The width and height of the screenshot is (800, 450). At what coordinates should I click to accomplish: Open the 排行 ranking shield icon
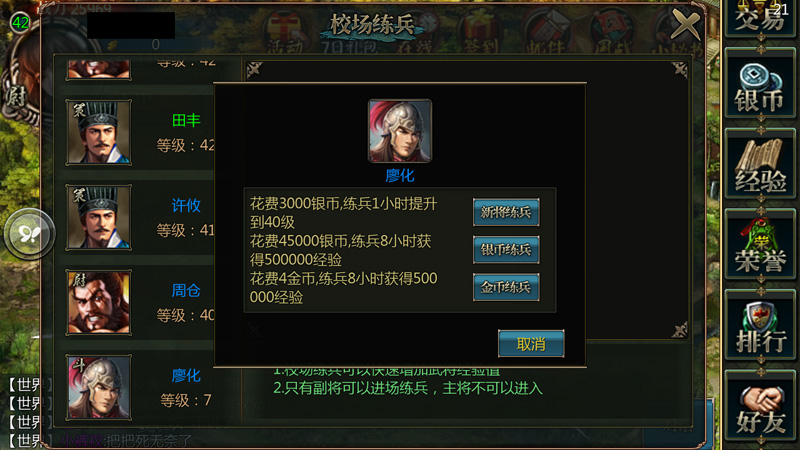click(x=760, y=329)
